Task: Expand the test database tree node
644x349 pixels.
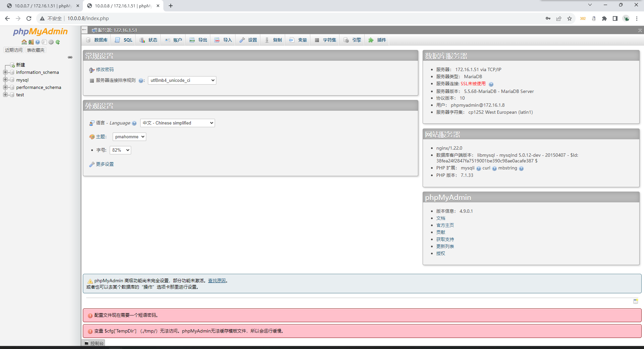Action: point(5,95)
